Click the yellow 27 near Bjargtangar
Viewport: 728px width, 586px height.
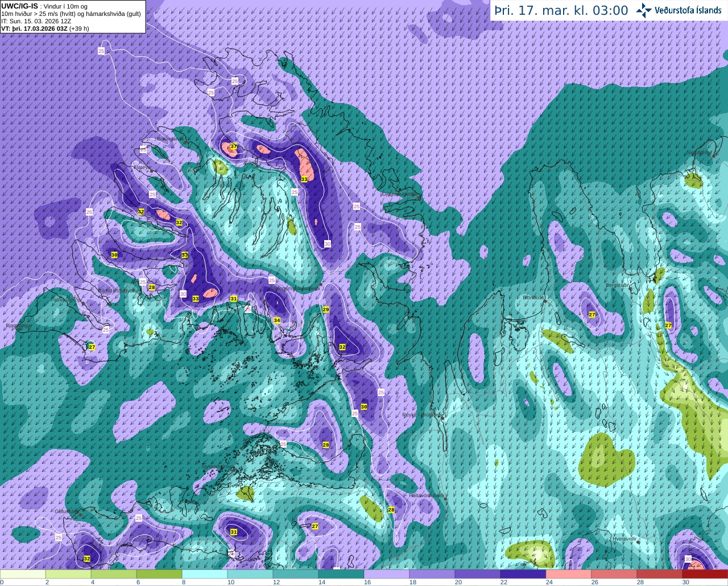point(92,346)
